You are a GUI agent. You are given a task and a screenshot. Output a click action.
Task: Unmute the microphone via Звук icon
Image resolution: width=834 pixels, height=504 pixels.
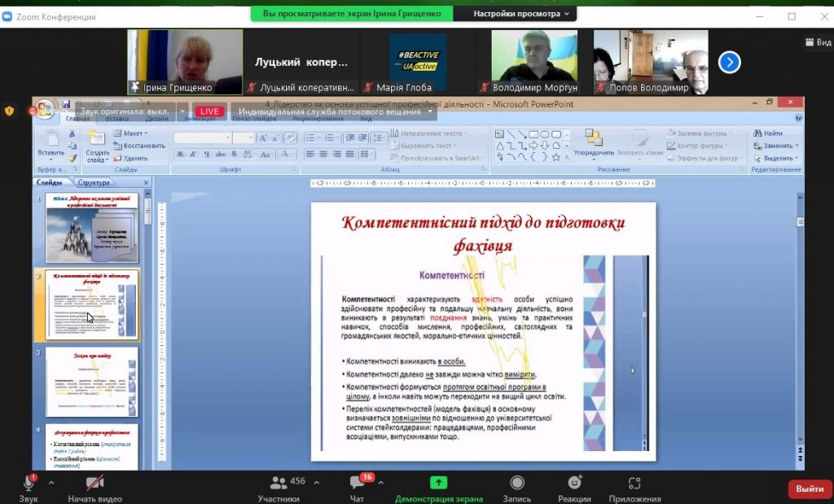coord(29,483)
